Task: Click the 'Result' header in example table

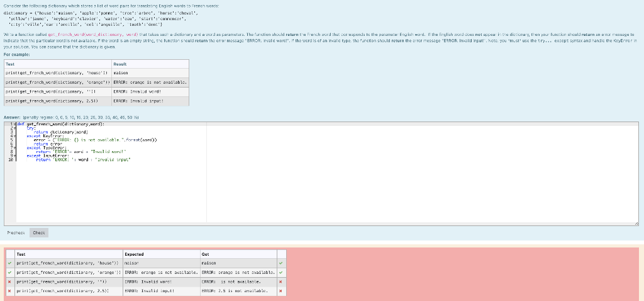Action: pyautogui.click(x=119, y=64)
